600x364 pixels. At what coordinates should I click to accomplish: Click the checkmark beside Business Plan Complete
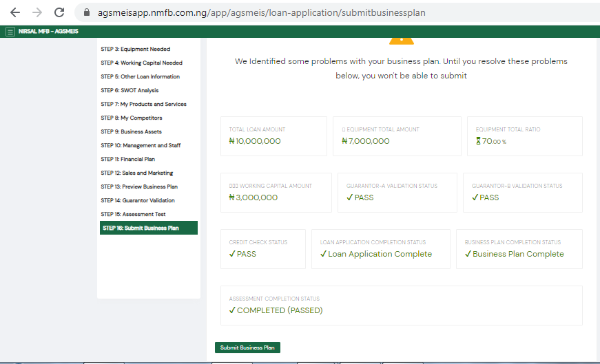[x=468, y=254]
